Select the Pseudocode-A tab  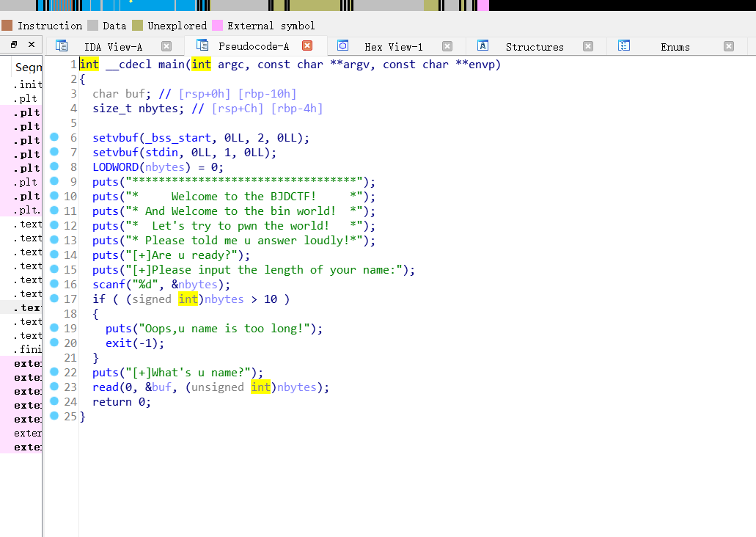pyautogui.click(x=254, y=46)
